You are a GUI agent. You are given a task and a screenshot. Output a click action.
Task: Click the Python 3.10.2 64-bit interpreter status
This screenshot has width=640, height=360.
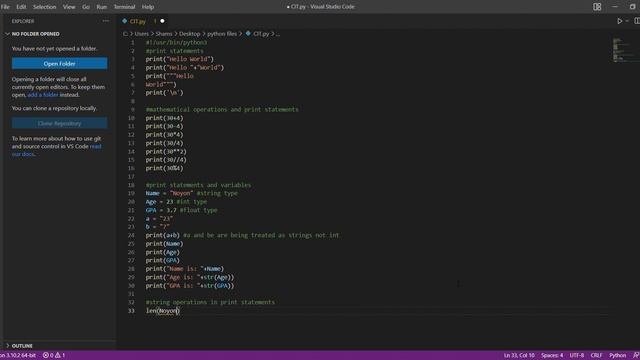pyautogui.click(x=18, y=356)
